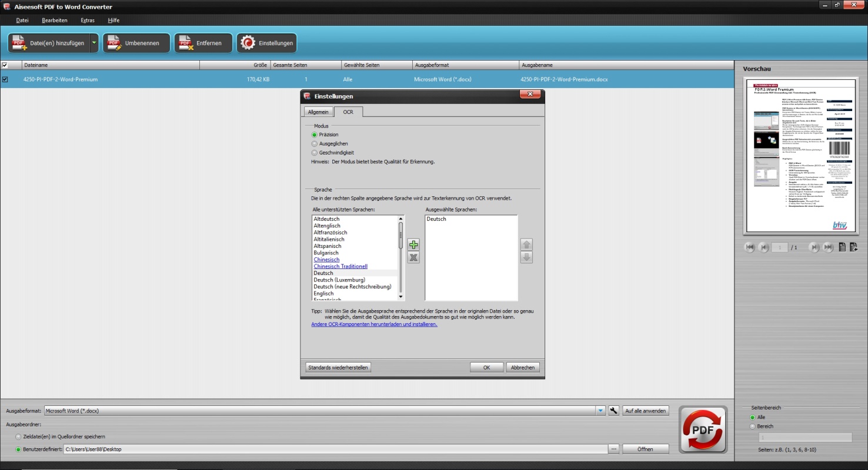Viewport: 868px width, 470px height.
Task: Add selected language with green plus icon
Action: tap(413, 244)
